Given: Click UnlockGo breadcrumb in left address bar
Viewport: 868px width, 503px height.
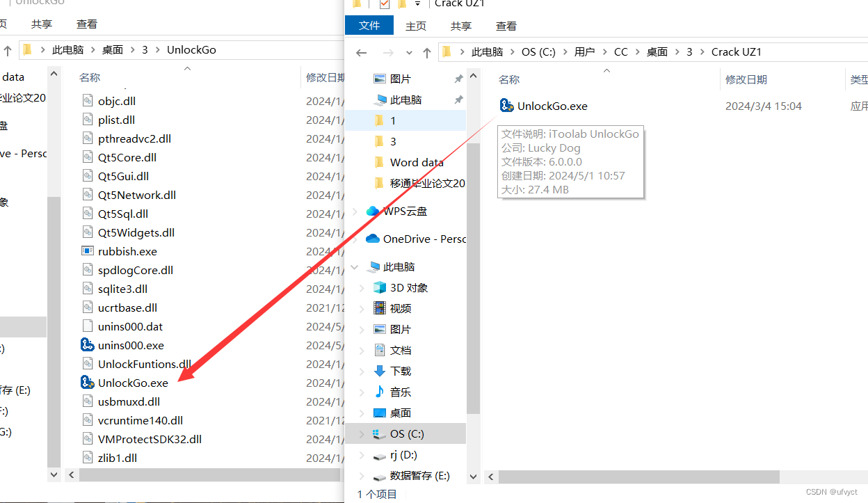Looking at the screenshot, I should [x=191, y=50].
